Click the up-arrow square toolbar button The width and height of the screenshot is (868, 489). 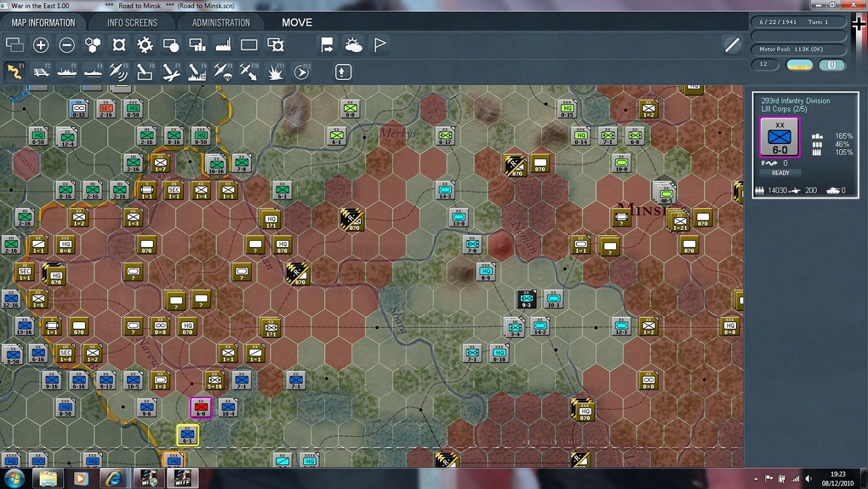point(343,72)
